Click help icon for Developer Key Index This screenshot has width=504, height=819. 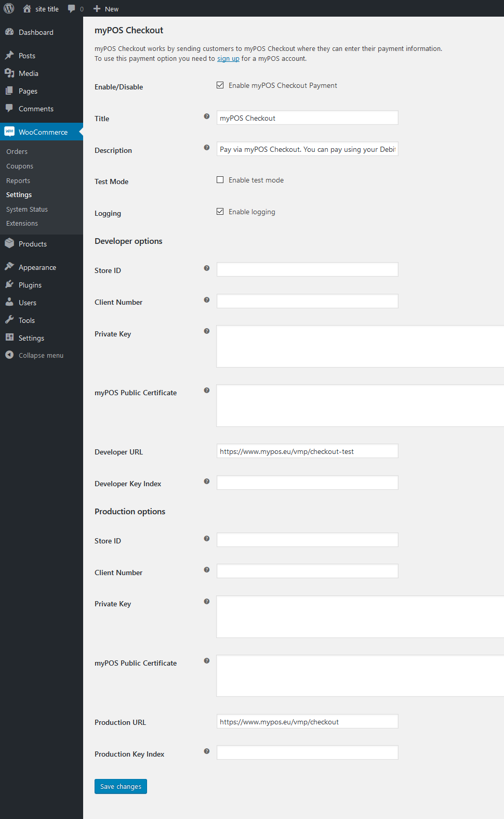click(207, 482)
